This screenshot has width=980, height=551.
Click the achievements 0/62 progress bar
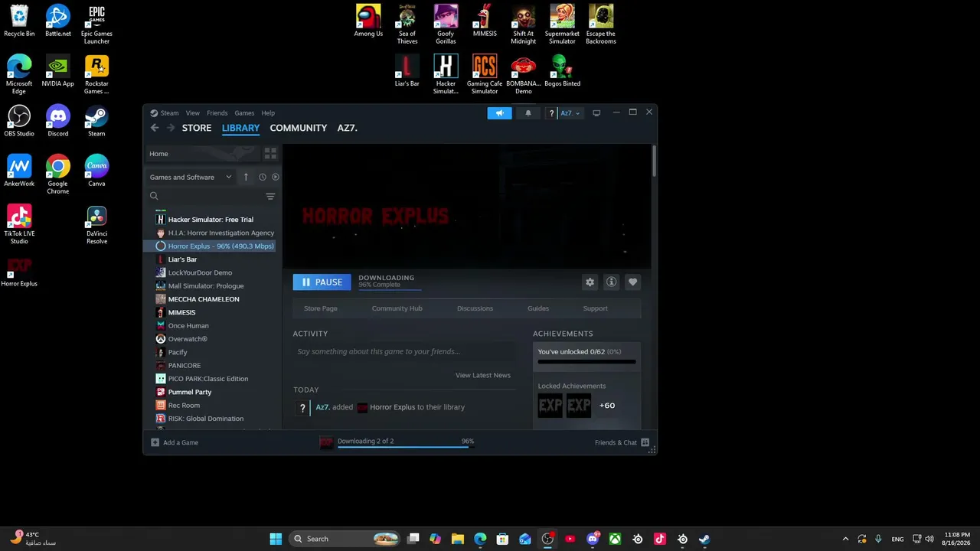(x=586, y=361)
